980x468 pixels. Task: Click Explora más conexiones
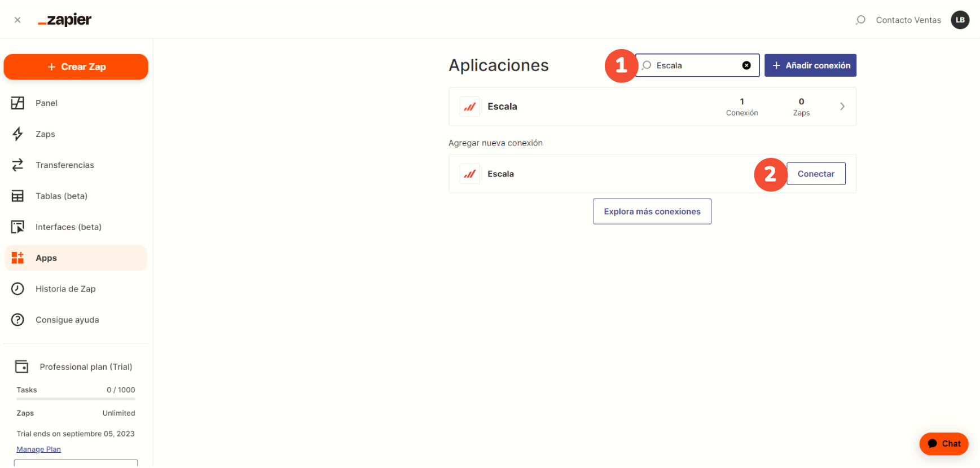click(652, 211)
